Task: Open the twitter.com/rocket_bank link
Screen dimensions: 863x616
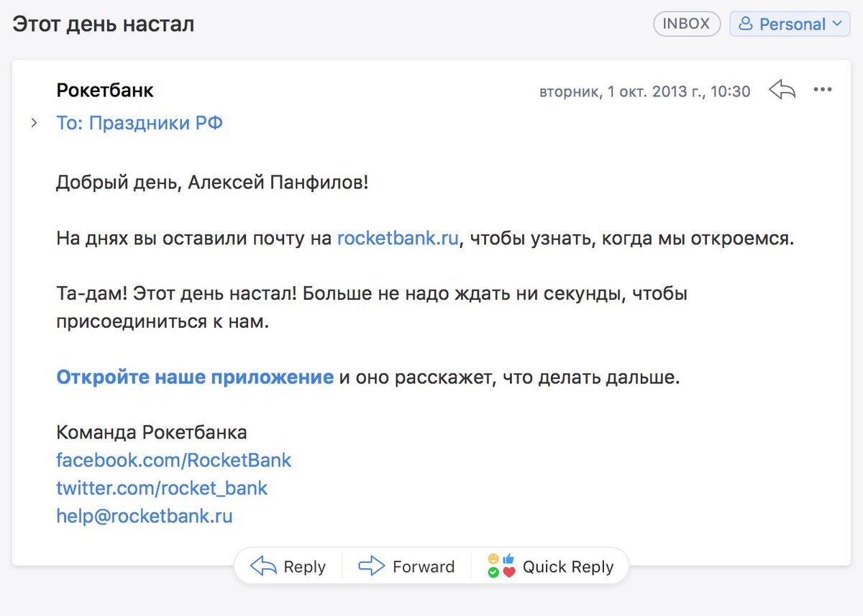Action: (x=162, y=488)
